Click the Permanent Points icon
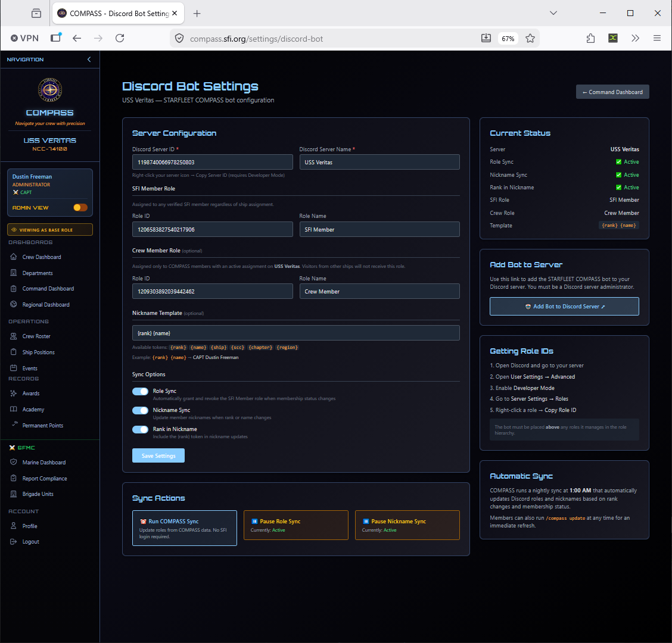The width and height of the screenshot is (672, 643). (14, 424)
